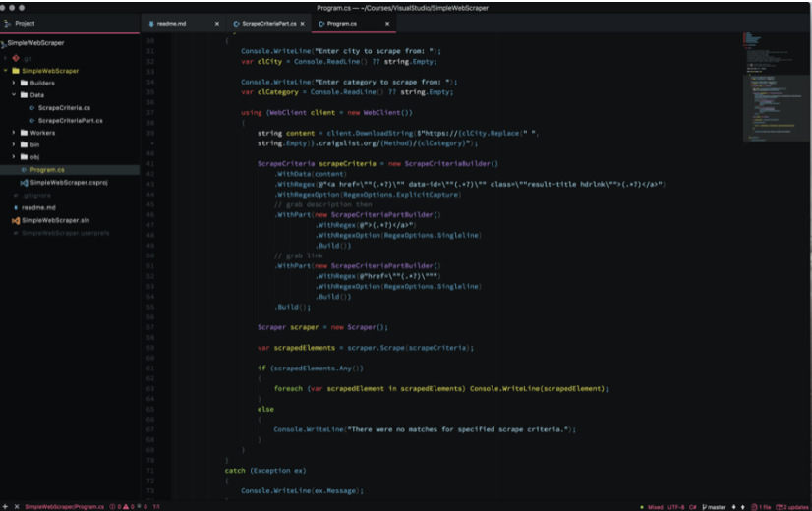
Task: Click the obj folder icon
Action: click(24, 157)
